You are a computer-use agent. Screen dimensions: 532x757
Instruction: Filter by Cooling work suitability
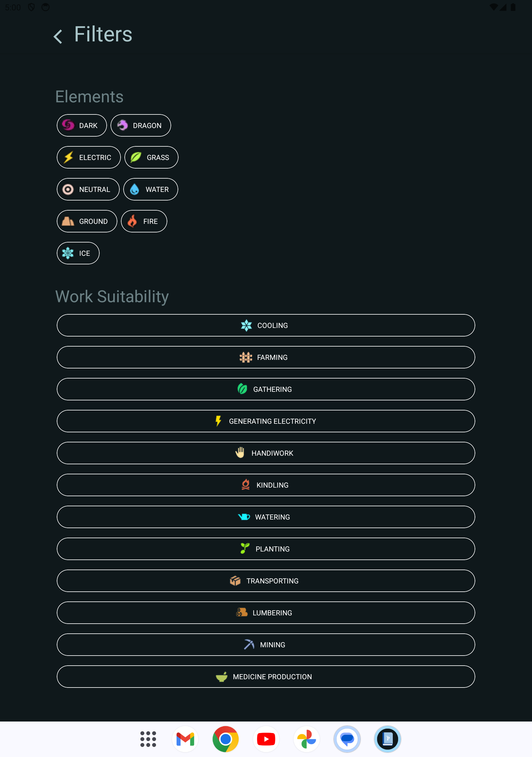click(266, 325)
